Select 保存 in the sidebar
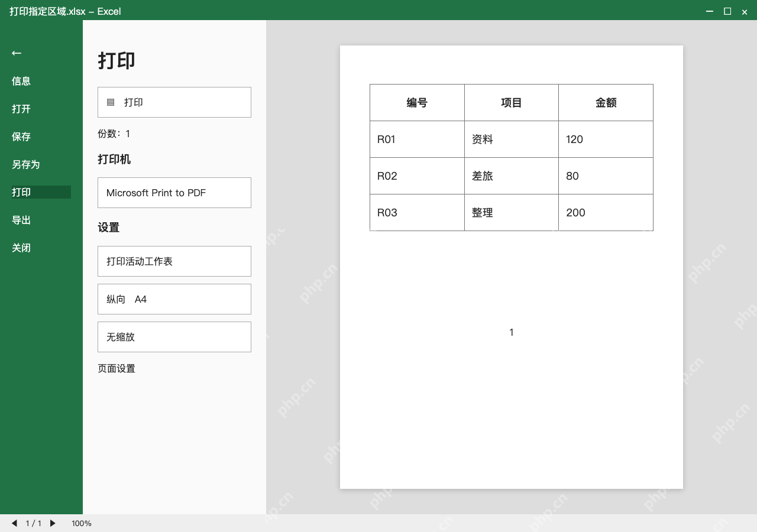This screenshot has height=532, width=757. tap(21, 137)
